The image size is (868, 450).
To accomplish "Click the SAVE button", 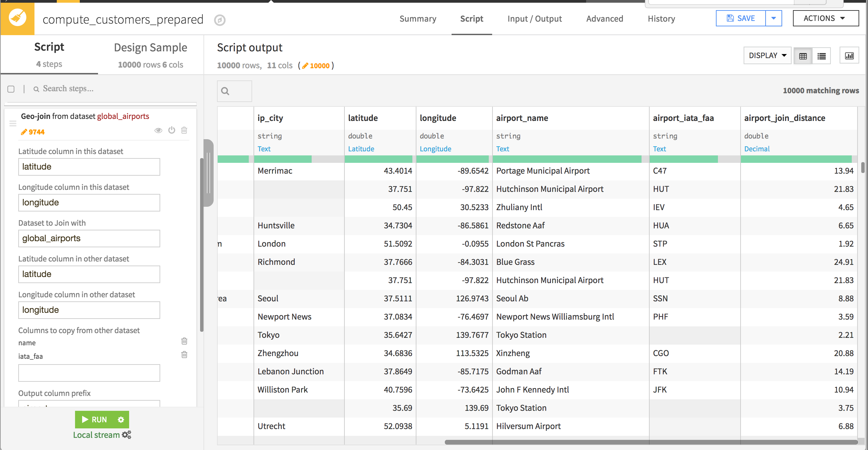I will pyautogui.click(x=741, y=18).
